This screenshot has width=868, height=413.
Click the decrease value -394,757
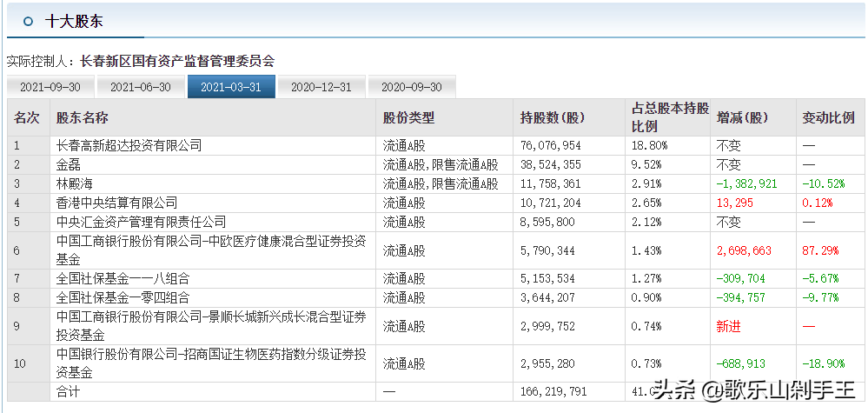740,298
